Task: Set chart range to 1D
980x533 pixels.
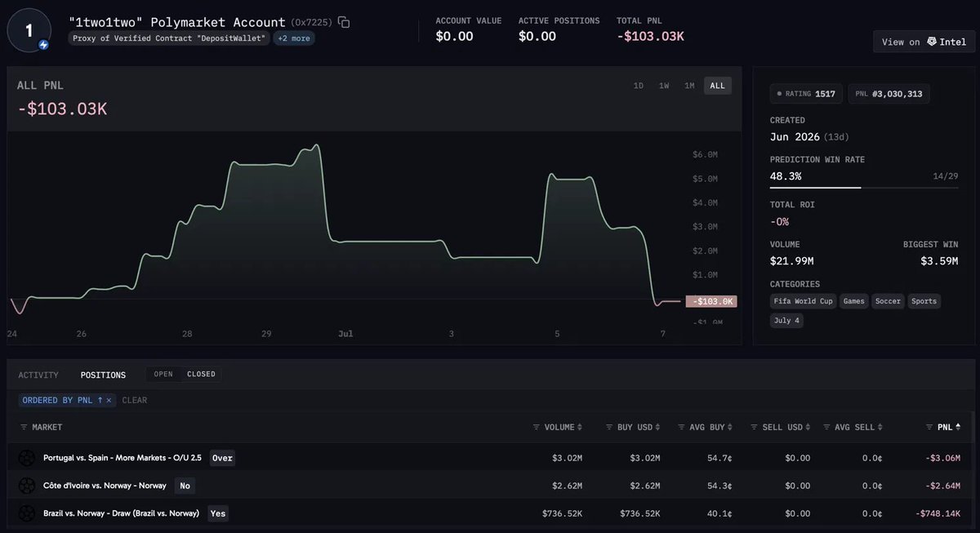Action: [639, 86]
